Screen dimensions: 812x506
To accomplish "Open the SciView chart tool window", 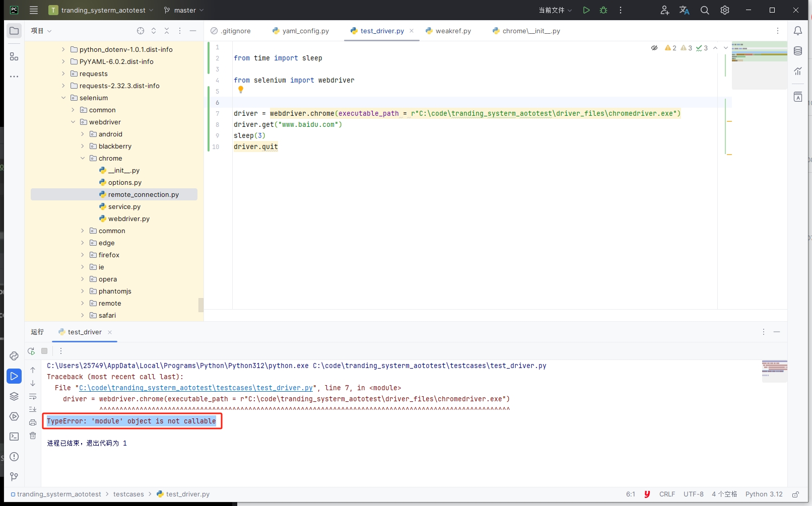I will (x=798, y=71).
